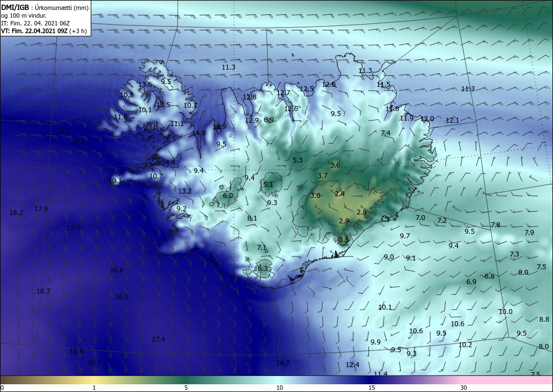Image resolution: width=553 pixels, height=392 pixels.
Task: Click the map value '11.5'
Action: [x=383, y=85]
